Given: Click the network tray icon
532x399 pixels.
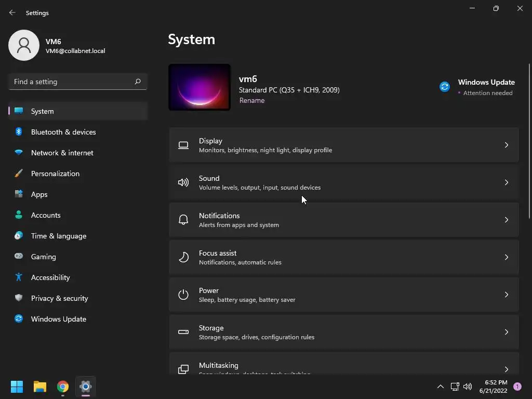Looking at the screenshot, I should click(x=455, y=387).
